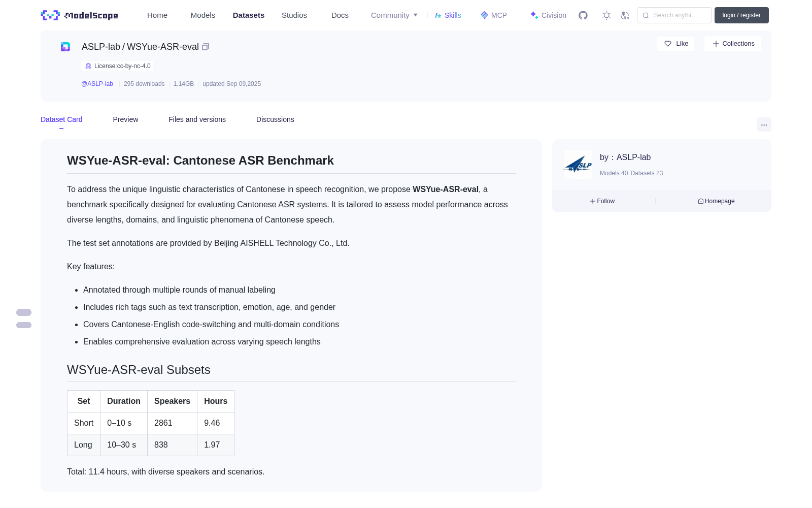Screen dimensions: 812x508
Task: Expand the Community dropdown menu
Action: click(x=394, y=15)
